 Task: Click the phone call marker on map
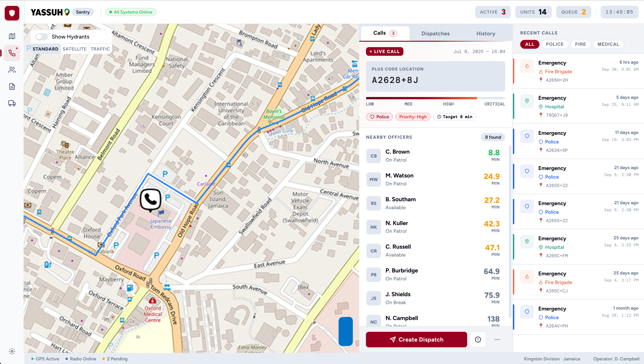pyautogui.click(x=150, y=199)
